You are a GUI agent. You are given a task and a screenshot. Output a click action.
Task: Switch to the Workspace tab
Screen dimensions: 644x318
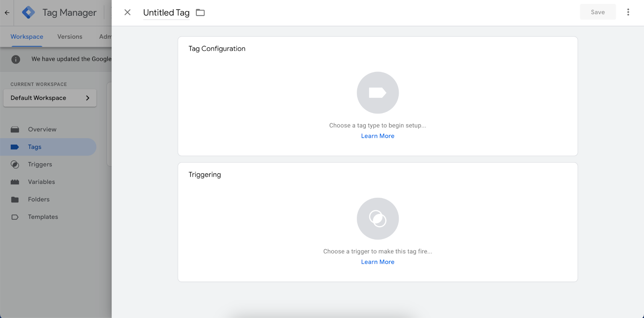(x=27, y=37)
